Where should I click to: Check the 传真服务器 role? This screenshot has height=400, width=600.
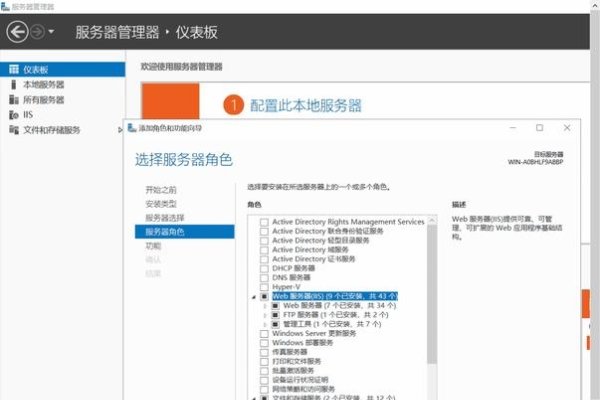tap(264, 352)
